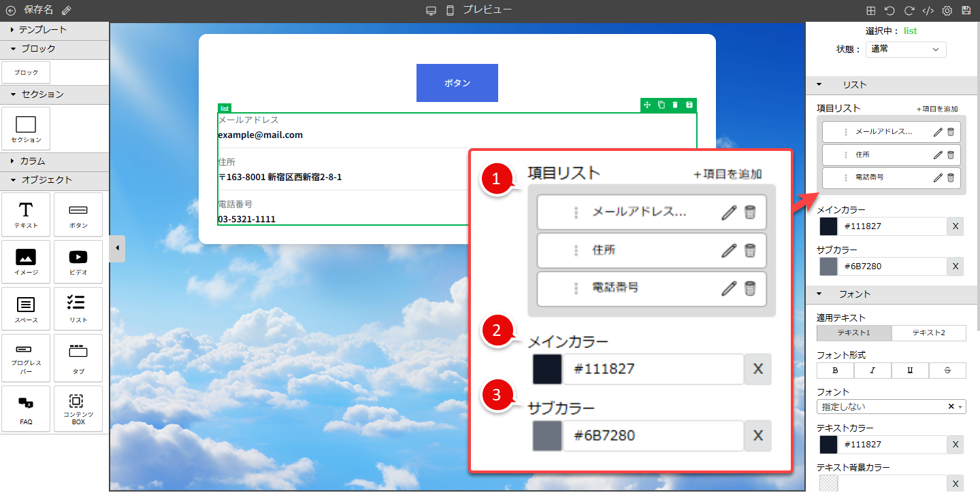Click the blue ボタン on canvas
980x497 pixels.
[x=457, y=83]
